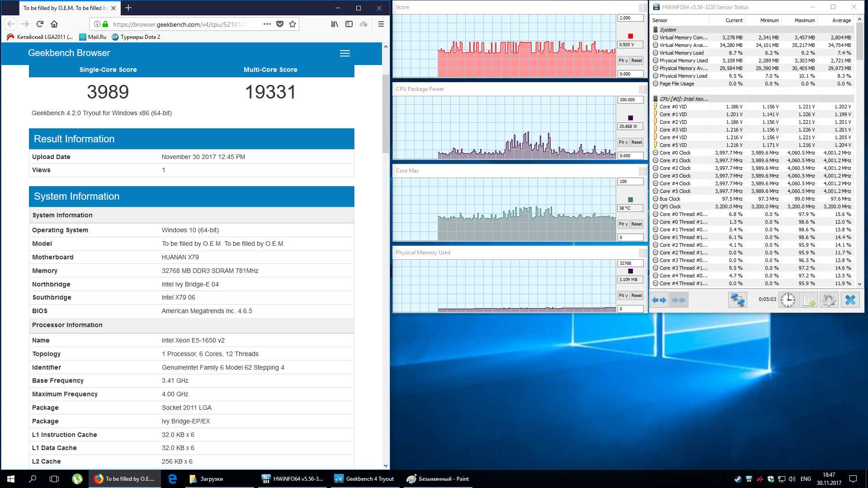Click the Core Max maximum value field
The height and width of the screenshot is (488, 868).
click(630, 182)
